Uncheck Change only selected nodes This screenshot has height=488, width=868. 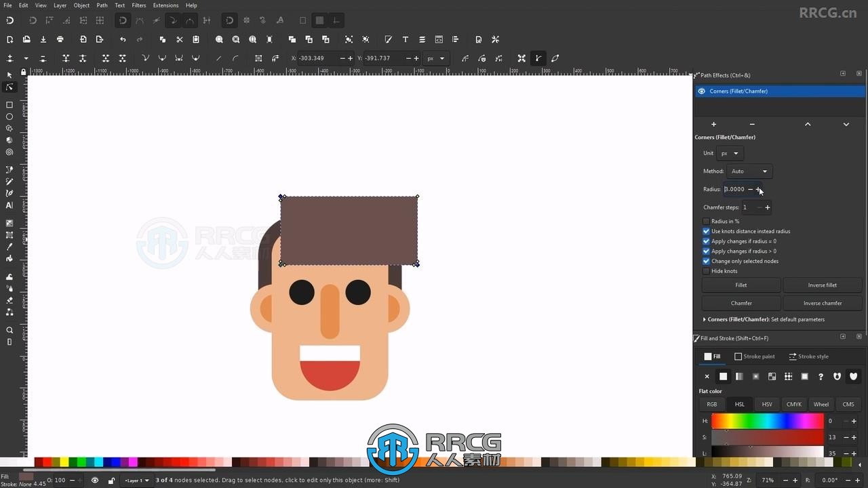(706, 261)
